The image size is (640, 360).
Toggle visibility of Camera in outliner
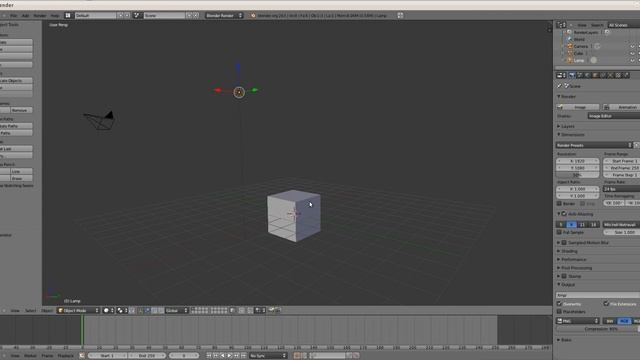632,47
